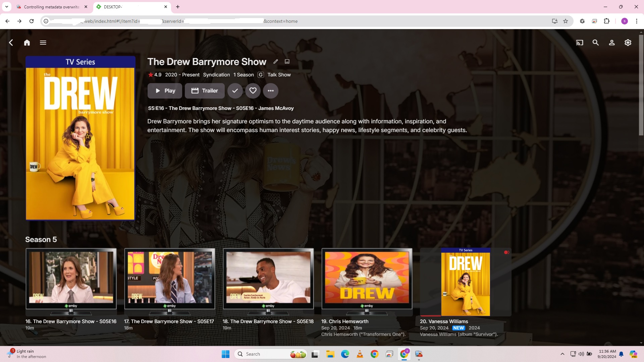Edit metadata with pencil icon
The width and height of the screenshot is (644, 362).
point(276,62)
